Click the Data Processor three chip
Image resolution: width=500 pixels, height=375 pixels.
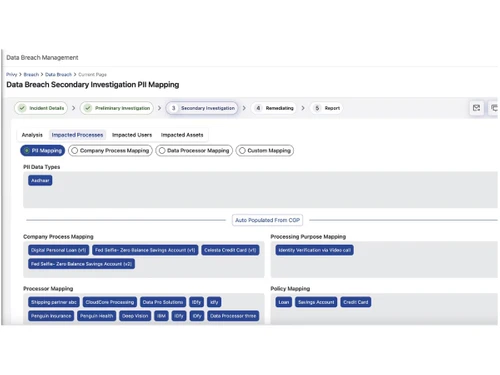[233, 316]
